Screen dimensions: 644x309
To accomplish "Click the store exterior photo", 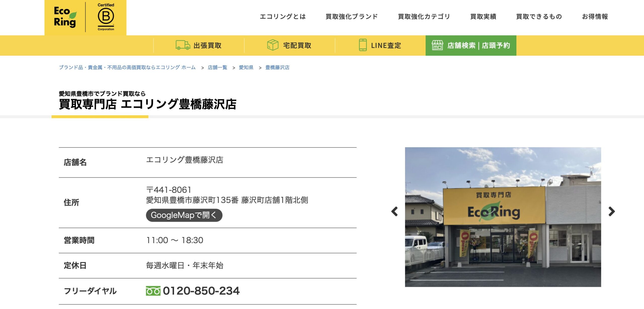I will [x=503, y=217].
